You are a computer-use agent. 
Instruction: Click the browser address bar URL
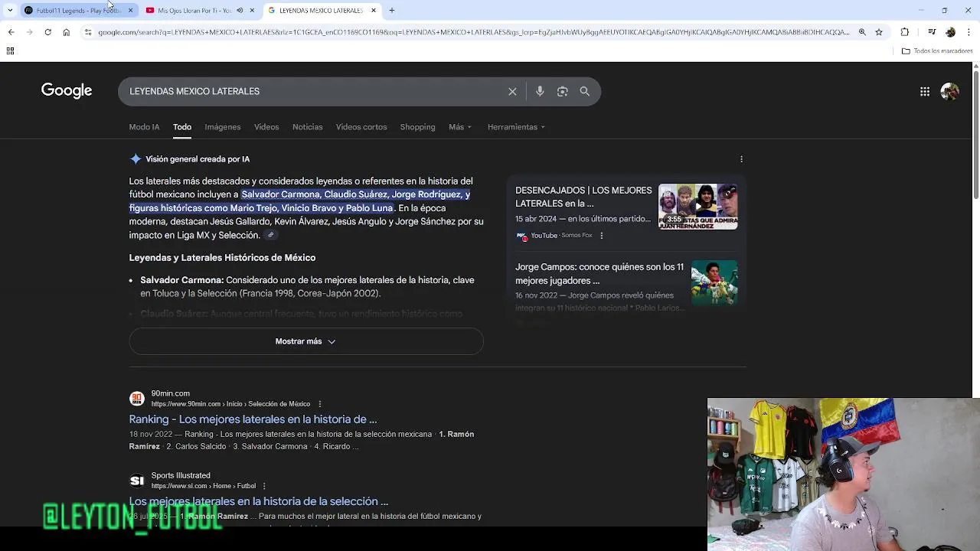[473, 32]
